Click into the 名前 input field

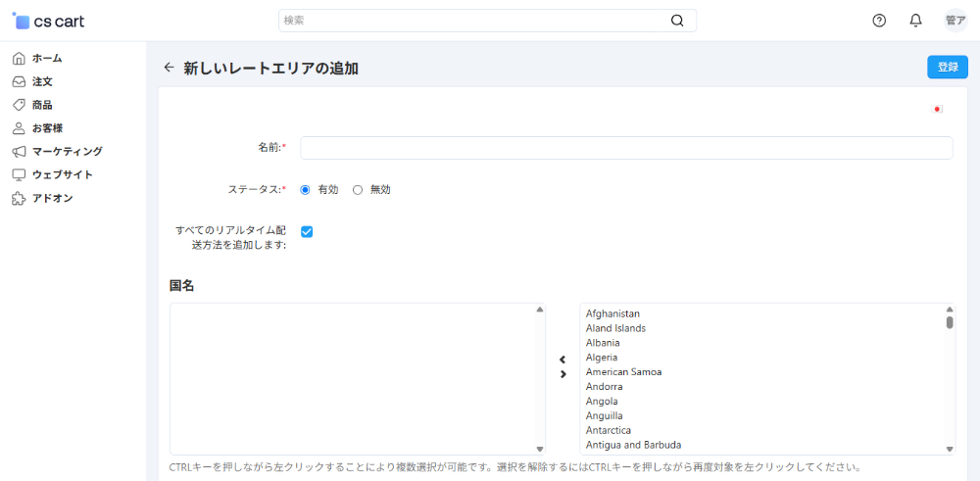[x=626, y=148]
